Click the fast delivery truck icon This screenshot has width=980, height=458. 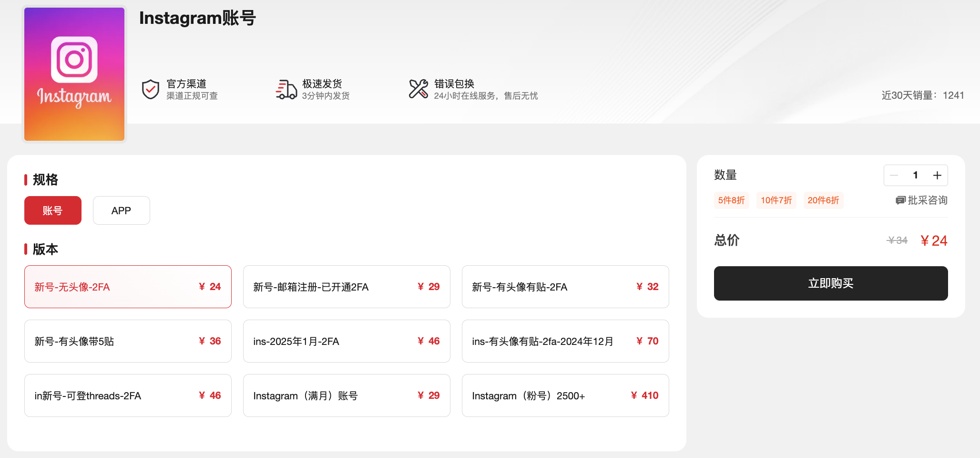pos(286,89)
